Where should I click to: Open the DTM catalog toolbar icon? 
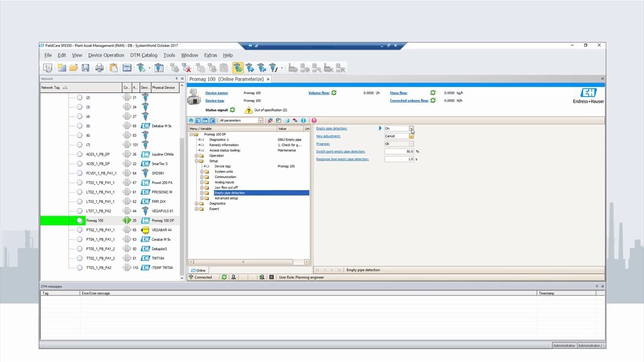pyautogui.click(x=127, y=68)
